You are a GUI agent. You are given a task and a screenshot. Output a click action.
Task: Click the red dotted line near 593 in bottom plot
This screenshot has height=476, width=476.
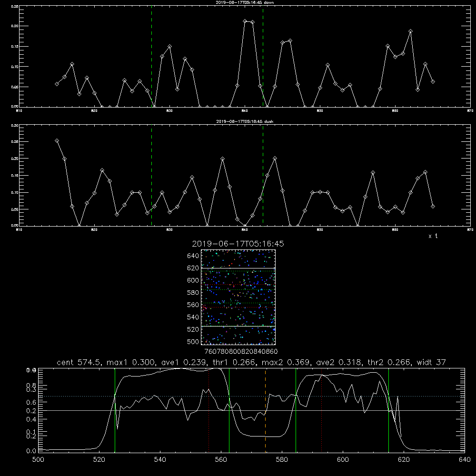point(321,410)
